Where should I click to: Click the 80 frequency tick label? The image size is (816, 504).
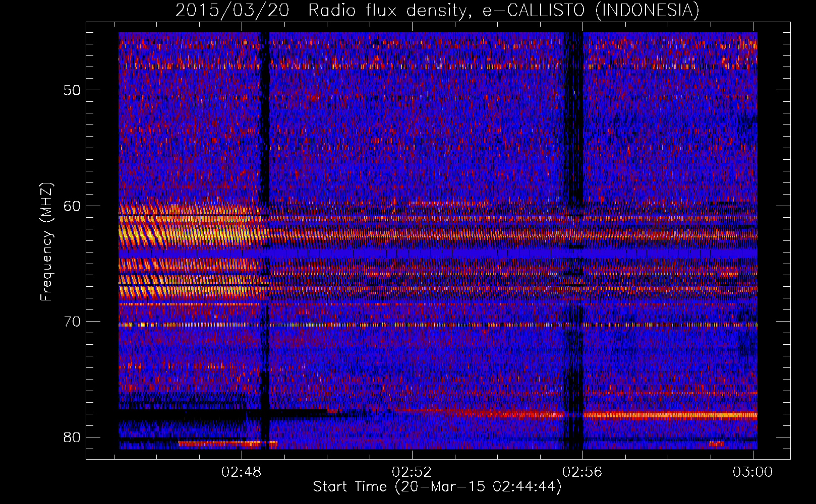tap(72, 437)
